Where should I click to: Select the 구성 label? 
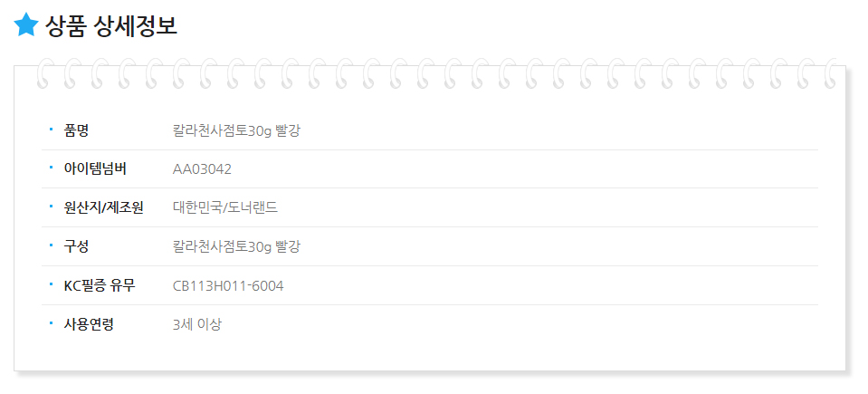(76, 246)
